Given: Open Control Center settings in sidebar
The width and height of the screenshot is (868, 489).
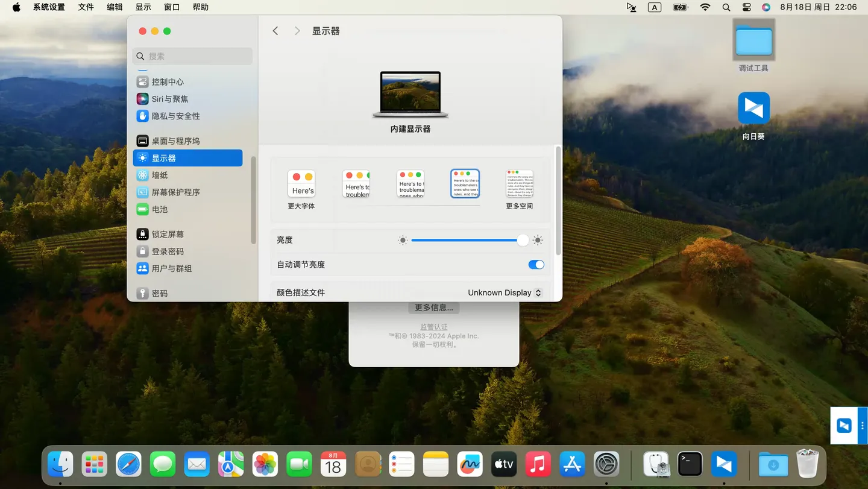Looking at the screenshot, I should pos(167,82).
